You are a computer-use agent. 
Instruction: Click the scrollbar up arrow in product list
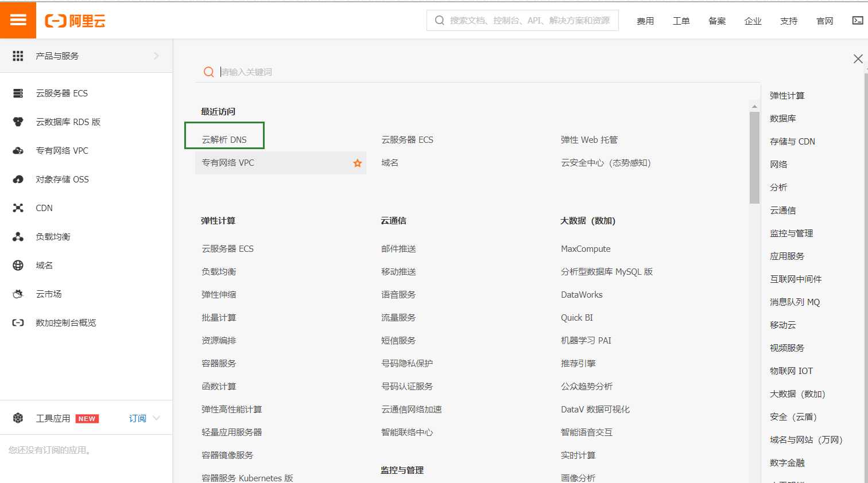pos(754,107)
